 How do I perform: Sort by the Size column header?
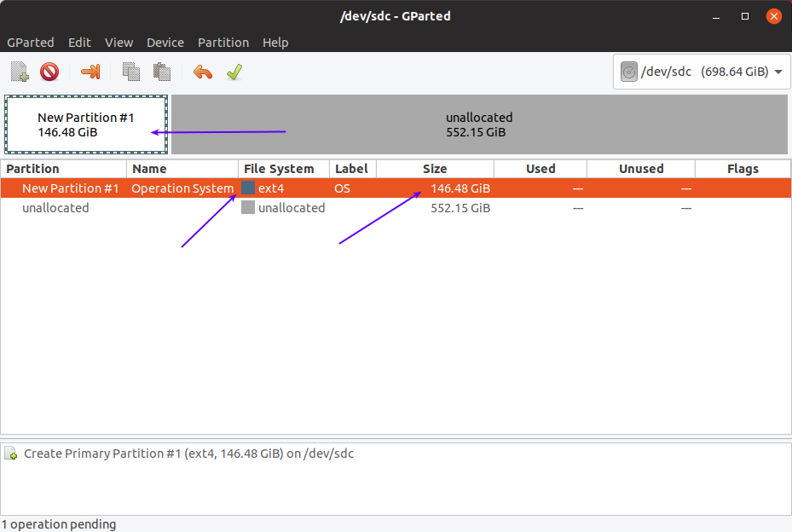tap(435, 169)
